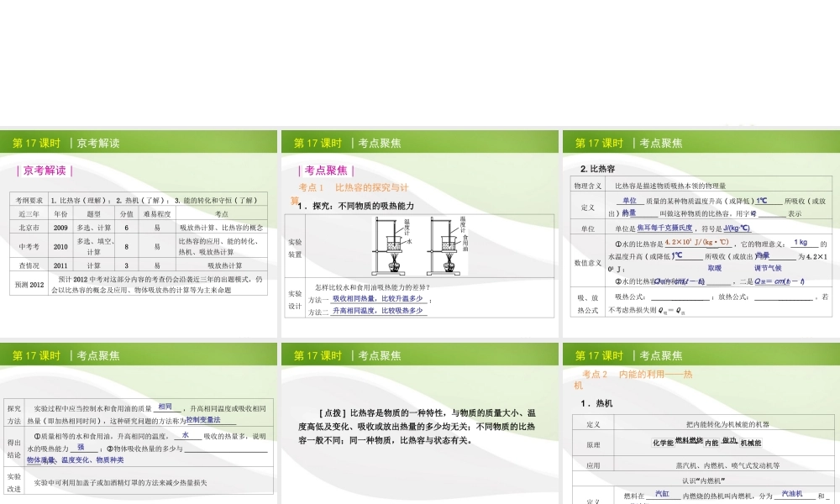Click the 题型 column header
Screen dimensions: 840x504
coord(94,213)
